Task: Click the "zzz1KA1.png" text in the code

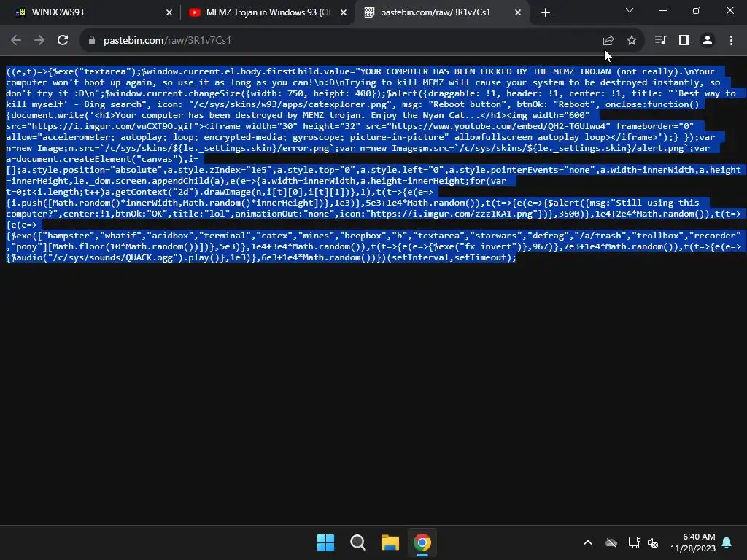Action: pos(503,214)
